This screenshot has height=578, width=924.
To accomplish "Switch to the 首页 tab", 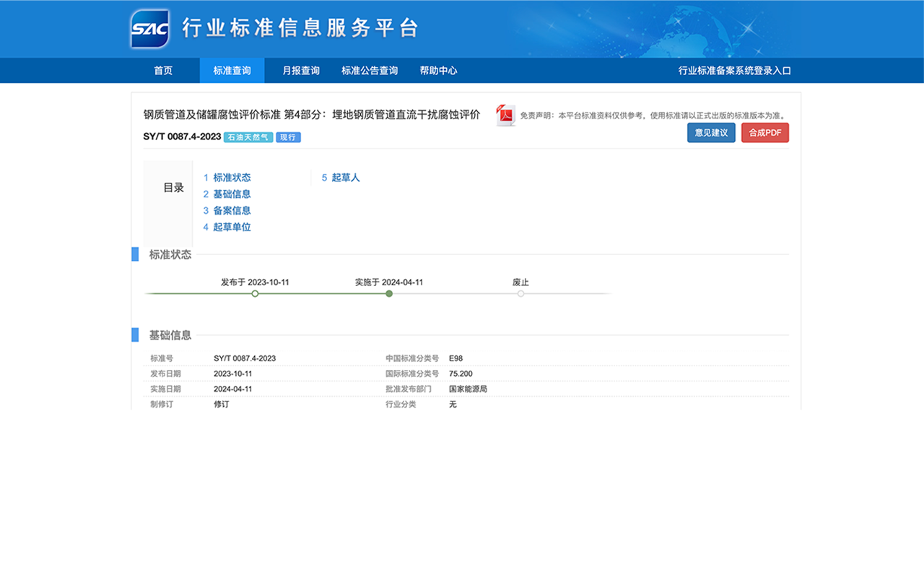I will [162, 70].
